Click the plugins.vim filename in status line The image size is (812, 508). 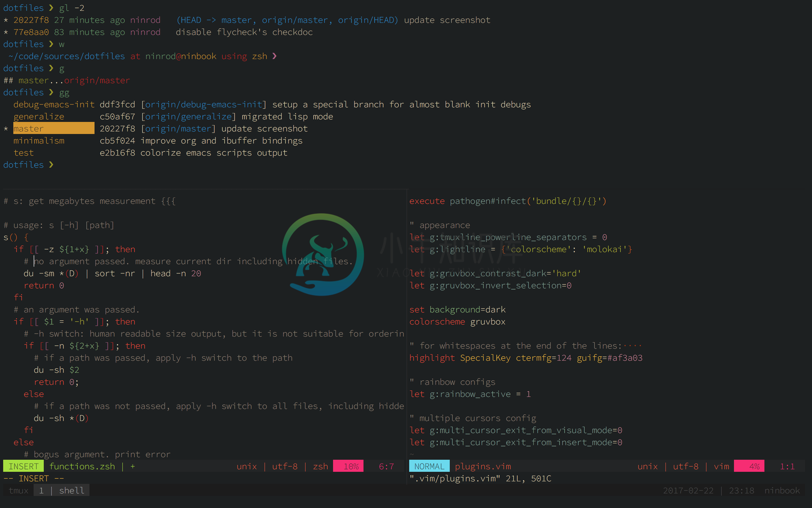pos(483,466)
